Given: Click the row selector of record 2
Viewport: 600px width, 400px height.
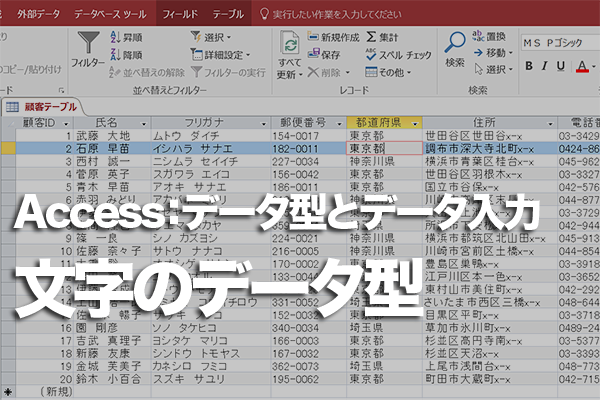Looking at the screenshot, I should tap(8, 149).
